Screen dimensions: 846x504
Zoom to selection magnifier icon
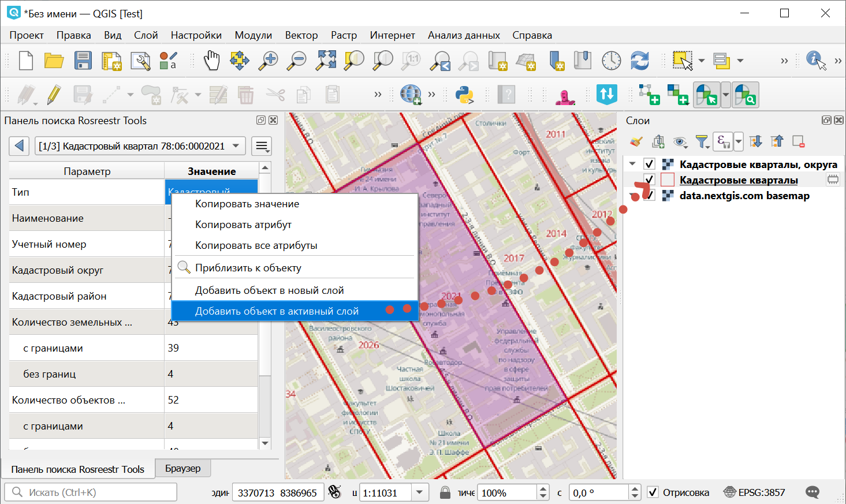pyautogui.click(x=354, y=61)
